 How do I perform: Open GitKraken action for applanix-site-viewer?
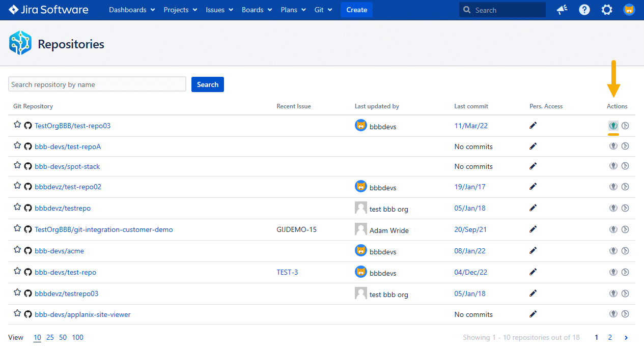613,314
